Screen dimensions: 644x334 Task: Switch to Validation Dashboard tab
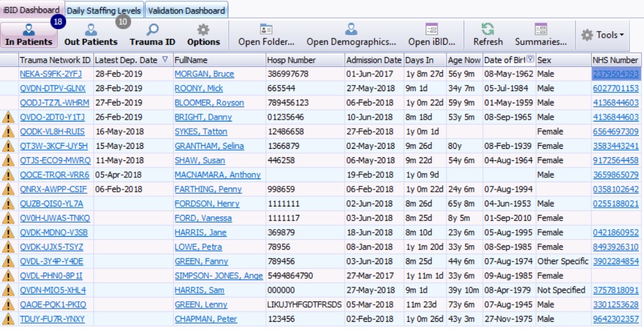186,10
